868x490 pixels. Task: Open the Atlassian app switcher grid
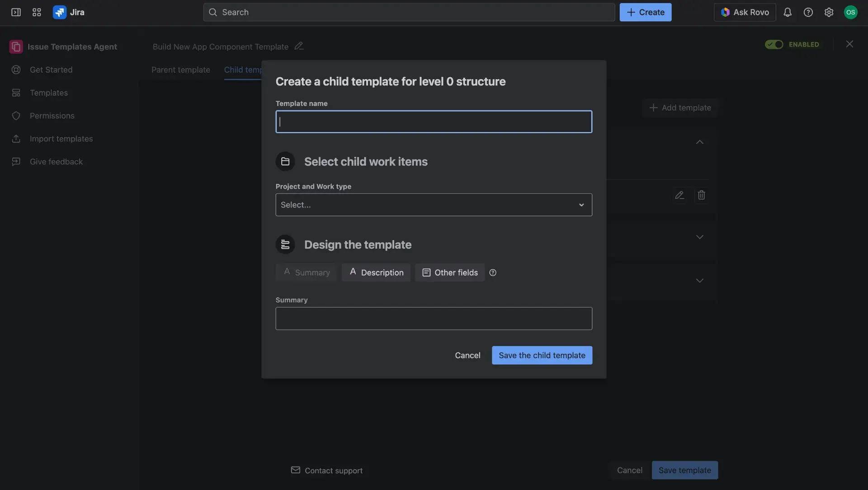point(37,12)
